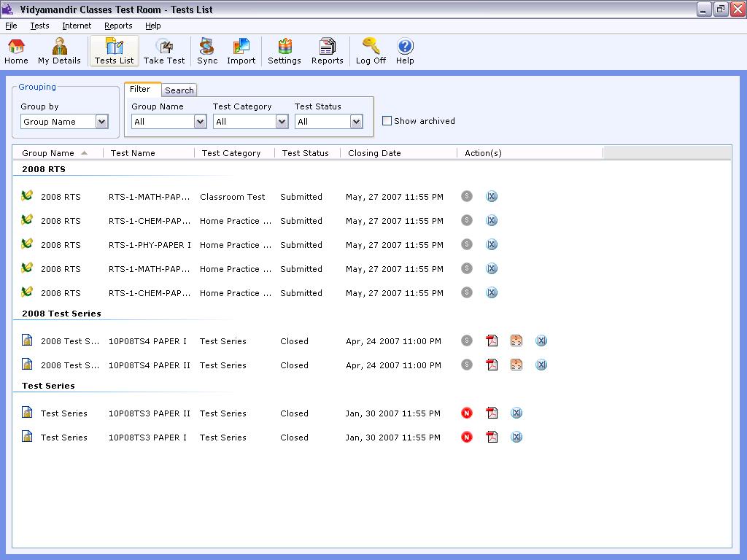This screenshot has width=747, height=560.
Task: Open the Internet menu
Action: tap(77, 26)
